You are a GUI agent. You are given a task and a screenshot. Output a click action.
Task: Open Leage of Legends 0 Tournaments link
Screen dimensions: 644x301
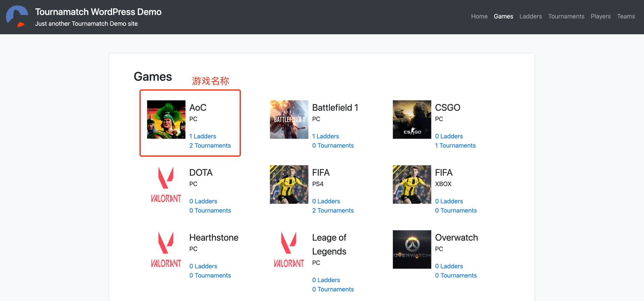click(x=333, y=289)
